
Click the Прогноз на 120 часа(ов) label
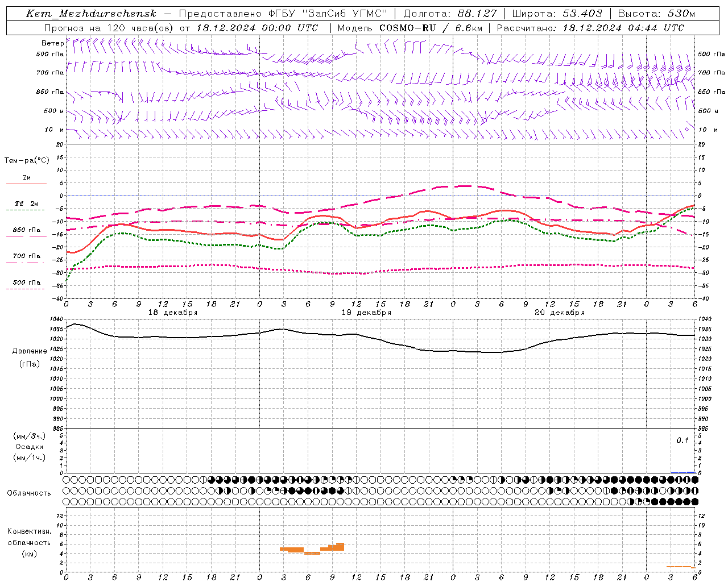109,28
